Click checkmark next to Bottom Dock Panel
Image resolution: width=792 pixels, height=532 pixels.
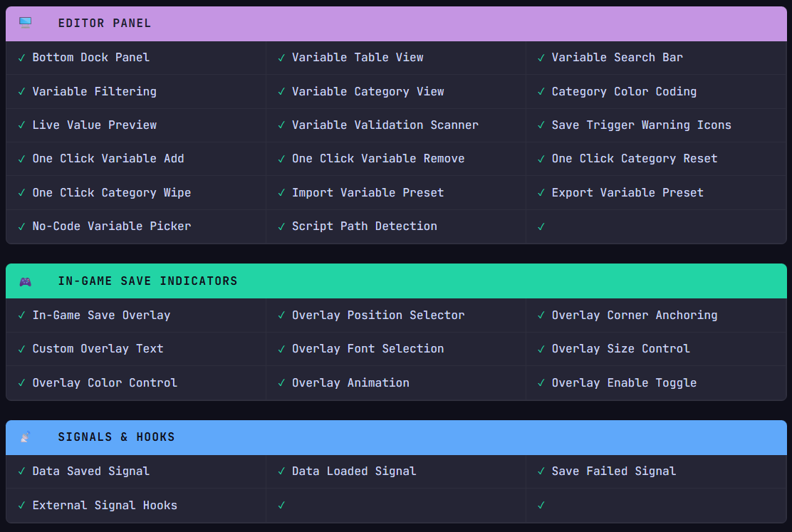pyautogui.click(x=22, y=58)
